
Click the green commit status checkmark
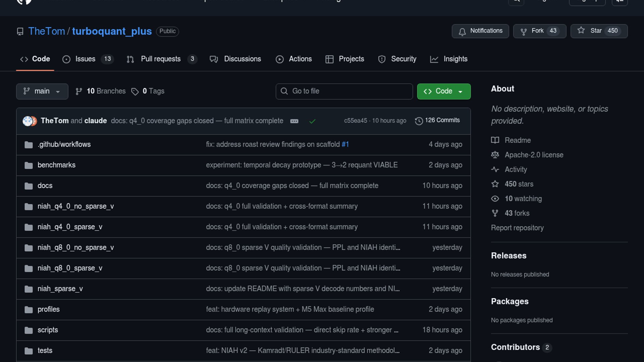[x=312, y=121]
